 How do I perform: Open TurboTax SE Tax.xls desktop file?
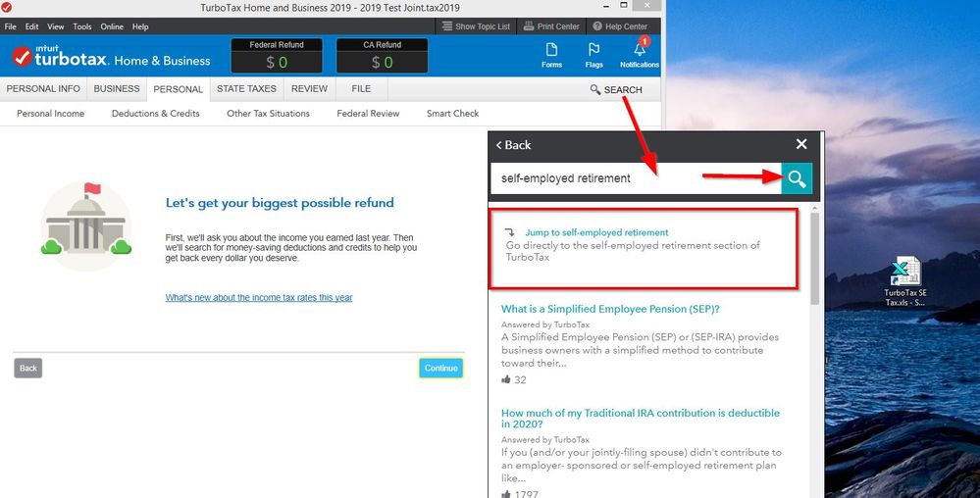(904, 281)
